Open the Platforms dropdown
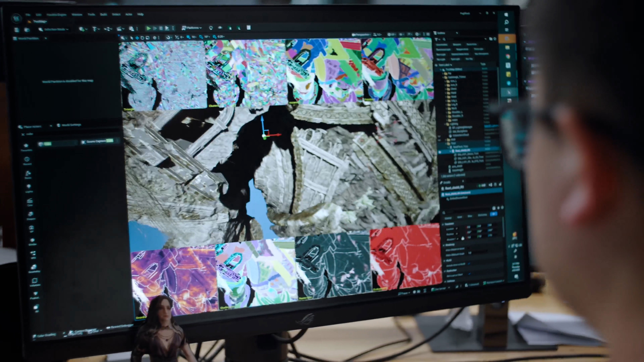This screenshot has width=644, height=362. pos(192,28)
